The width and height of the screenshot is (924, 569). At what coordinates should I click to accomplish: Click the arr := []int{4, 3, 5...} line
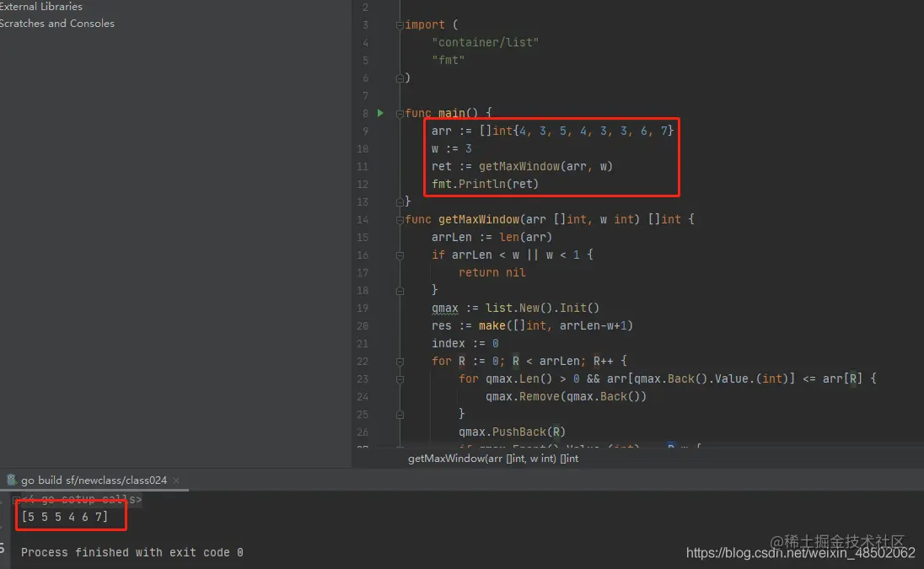(552, 131)
